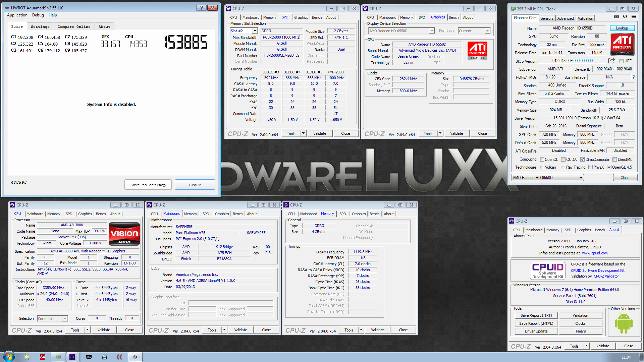Click the BIOS Version field in GPU-Z
Screen dimensions: 644x362
pos(572,61)
